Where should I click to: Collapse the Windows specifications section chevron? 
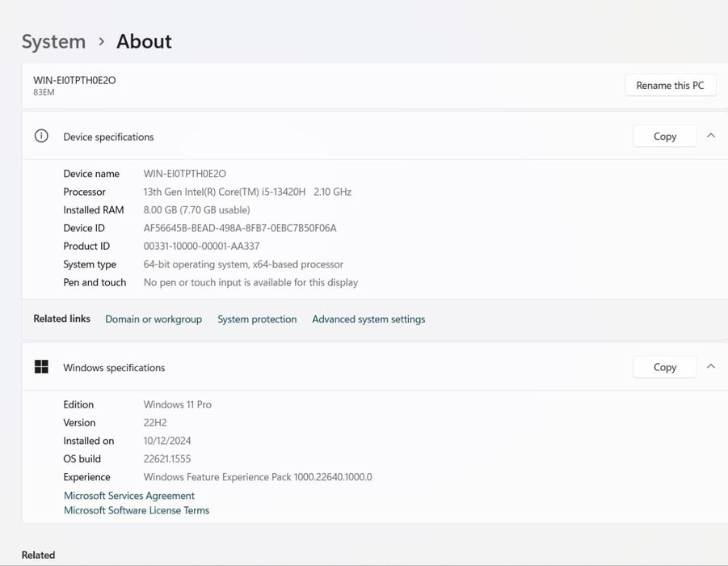point(711,366)
